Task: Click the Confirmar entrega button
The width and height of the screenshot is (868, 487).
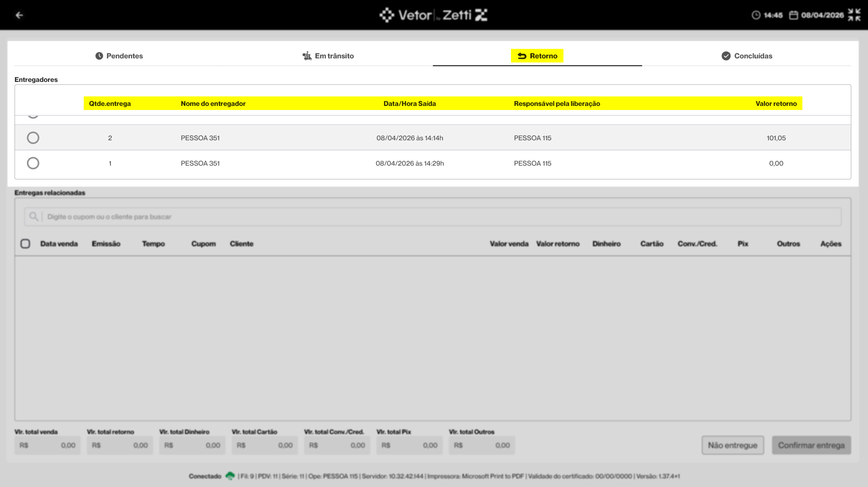Action: [811, 445]
